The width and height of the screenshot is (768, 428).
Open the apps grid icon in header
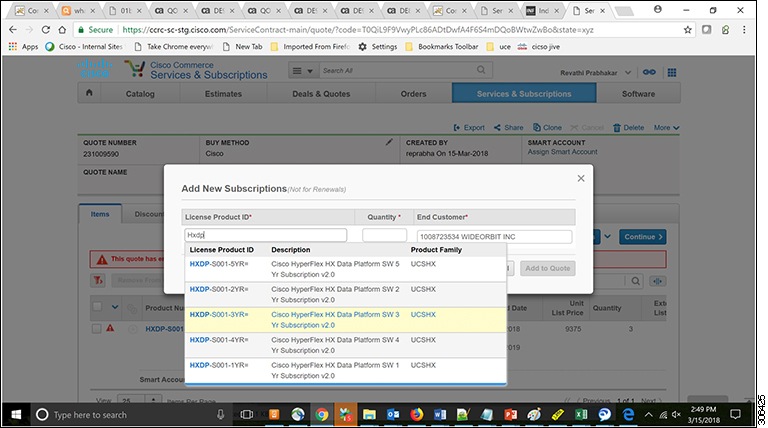click(672, 72)
